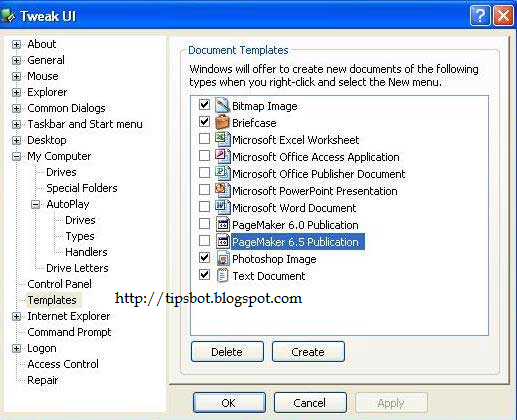Select Handlers under AutoPlay
The image size is (517, 420).
pos(86,252)
